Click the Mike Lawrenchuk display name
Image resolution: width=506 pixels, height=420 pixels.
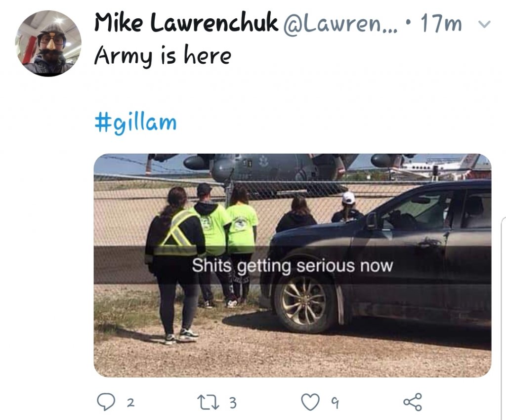186,23
